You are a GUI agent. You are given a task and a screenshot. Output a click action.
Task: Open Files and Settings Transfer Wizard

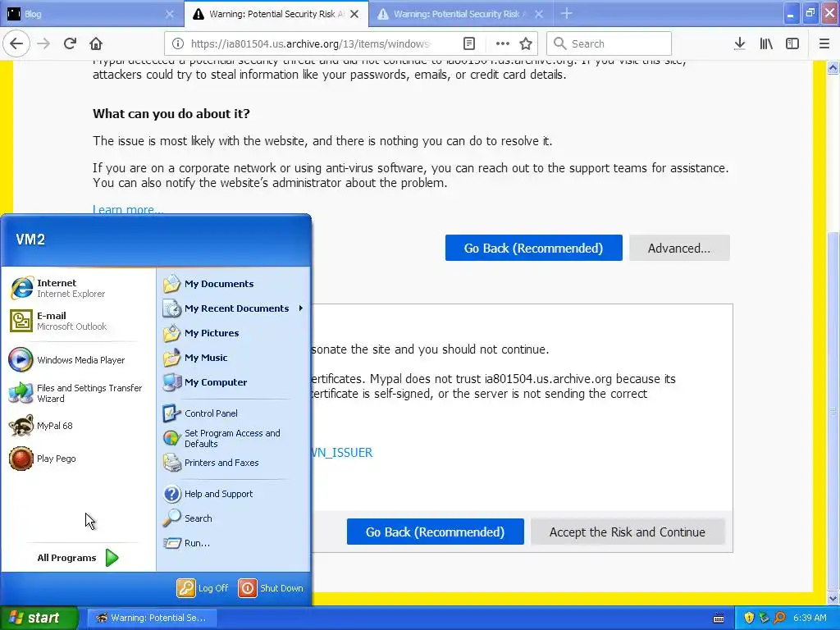pyautogui.click(x=78, y=393)
